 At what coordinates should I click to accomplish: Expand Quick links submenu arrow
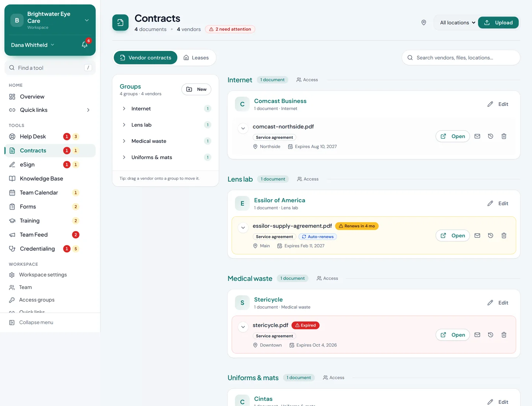click(88, 110)
